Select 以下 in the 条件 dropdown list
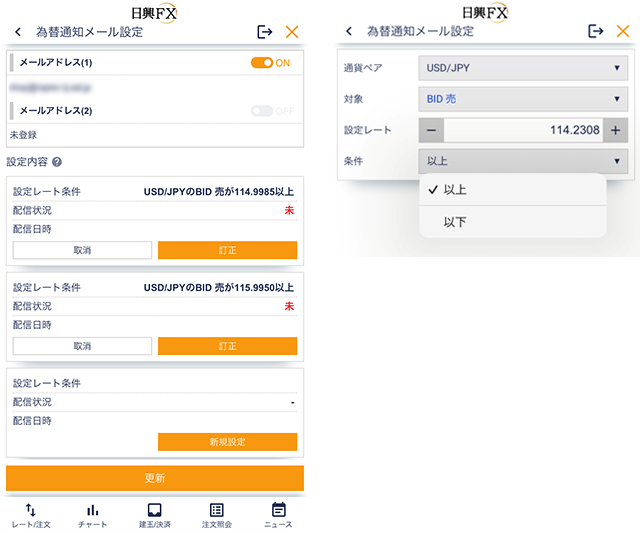 point(455,221)
